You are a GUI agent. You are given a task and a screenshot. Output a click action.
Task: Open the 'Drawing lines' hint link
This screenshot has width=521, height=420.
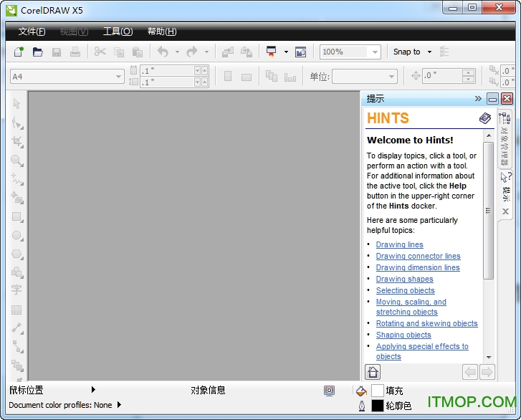click(x=399, y=244)
